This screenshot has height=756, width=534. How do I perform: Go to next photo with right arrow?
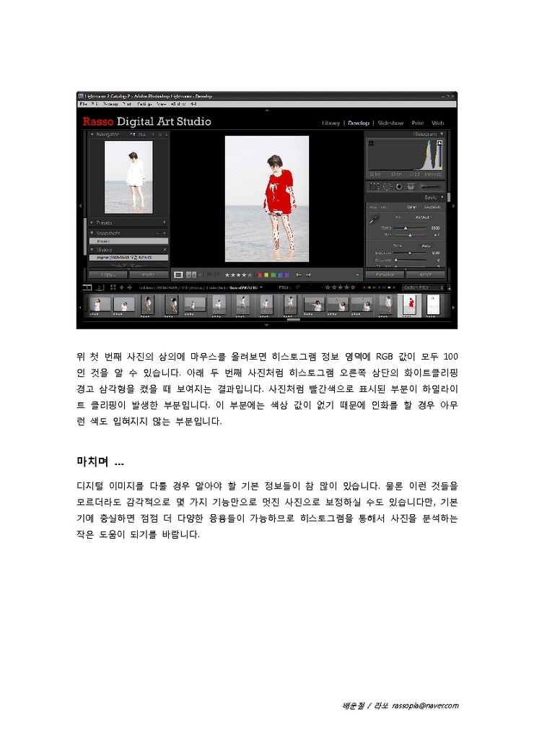(x=308, y=275)
